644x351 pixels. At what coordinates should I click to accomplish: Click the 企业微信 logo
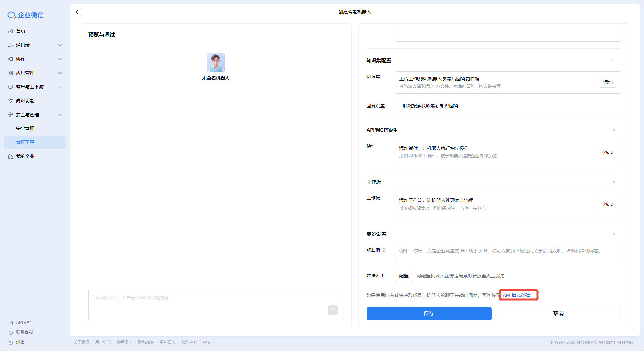coord(26,15)
